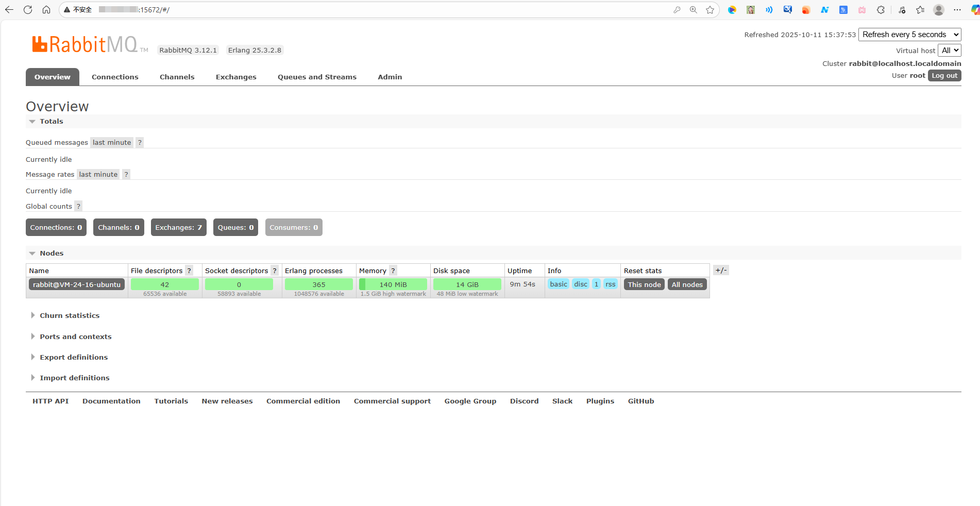Open help icon next to Global counts

78,207
